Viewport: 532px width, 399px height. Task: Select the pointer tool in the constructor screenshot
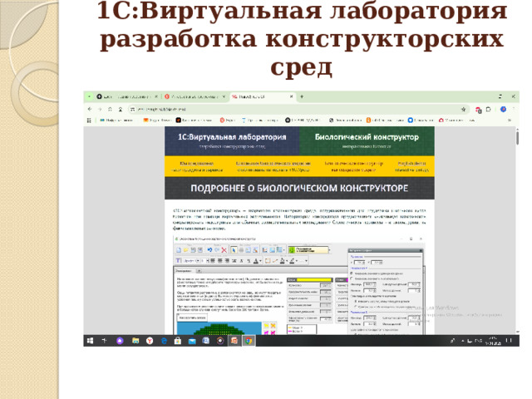click(234, 250)
